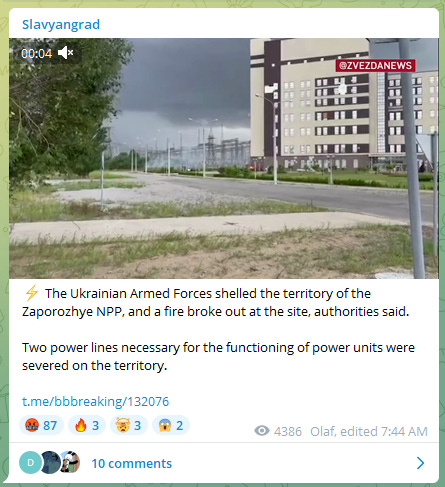Click the lightning bolt emoji in post

32,293
